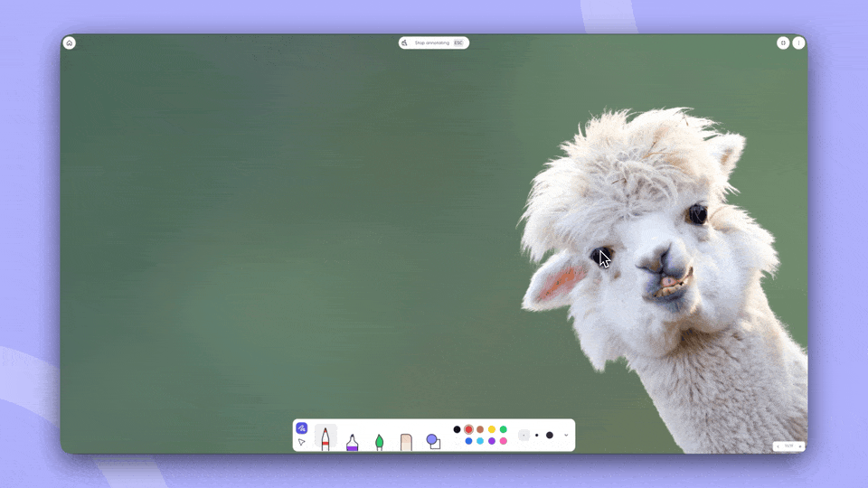The height and width of the screenshot is (488, 868).
Task: Click the home icon in top-left corner
Action: tap(70, 43)
